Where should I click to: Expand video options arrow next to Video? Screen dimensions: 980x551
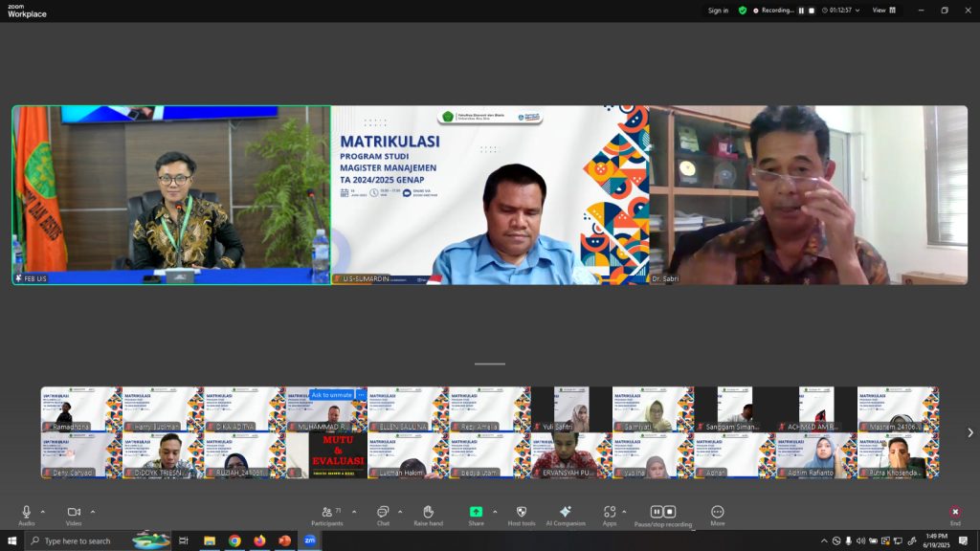click(92, 512)
